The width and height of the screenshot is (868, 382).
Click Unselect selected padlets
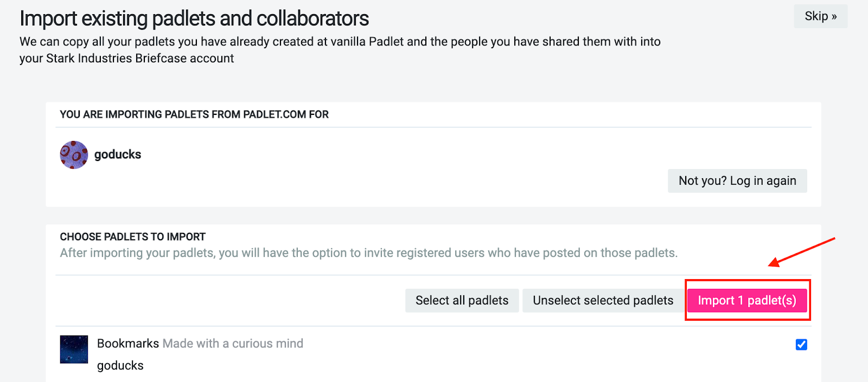pyautogui.click(x=603, y=301)
